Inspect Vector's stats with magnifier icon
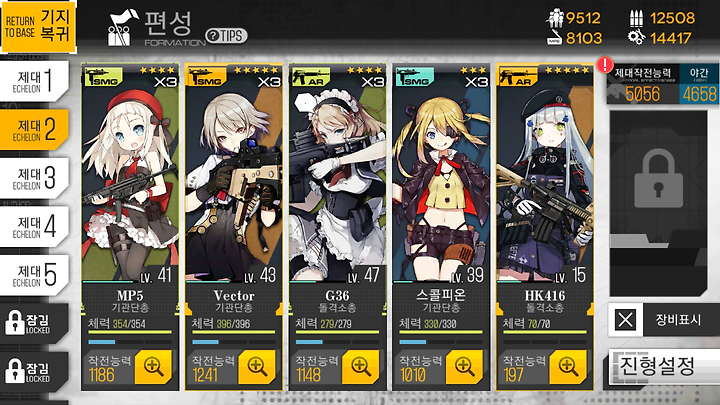 [x=257, y=366]
